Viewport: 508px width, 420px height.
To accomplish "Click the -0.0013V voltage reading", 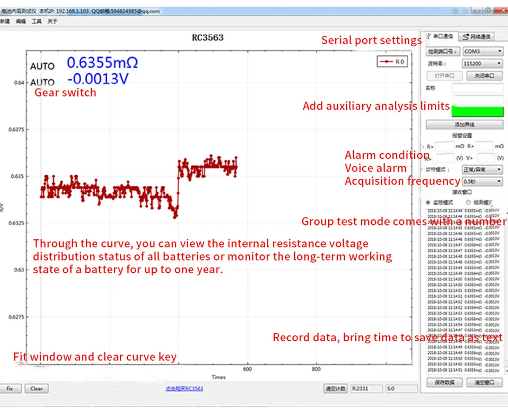I will tap(98, 79).
